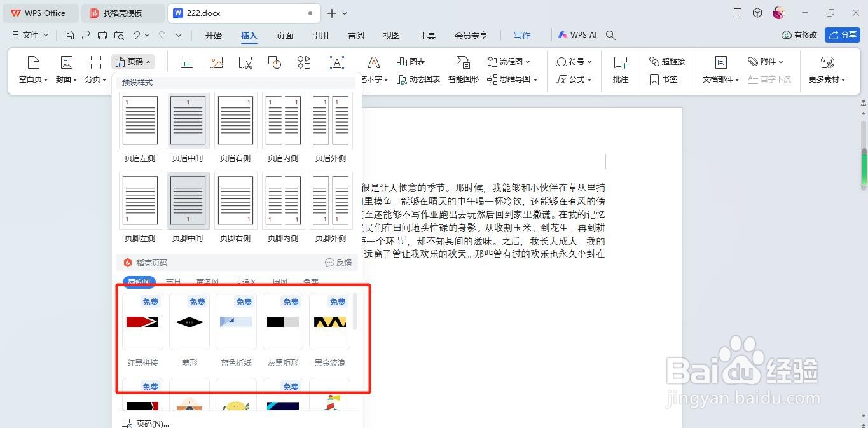Take a screenshot with the screen clip tool
Image resolution: width=868 pixels, height=428 pixels.
click(245, 62)
